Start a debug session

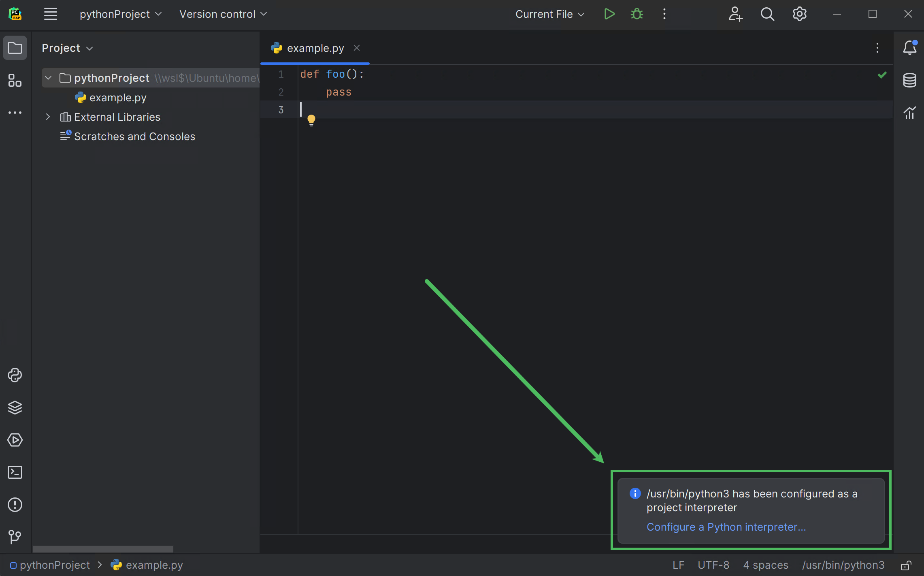(636, 14)
